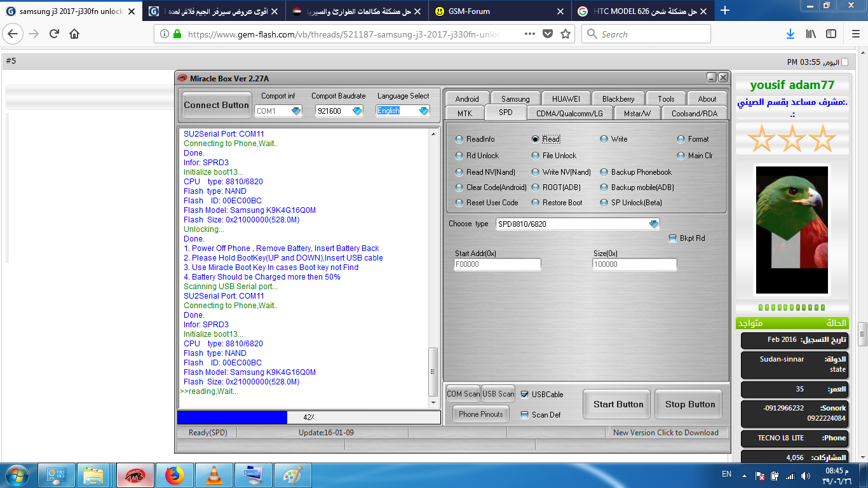
Task: Select the File Unlock radio option
Action: click(x=536, y=156)
